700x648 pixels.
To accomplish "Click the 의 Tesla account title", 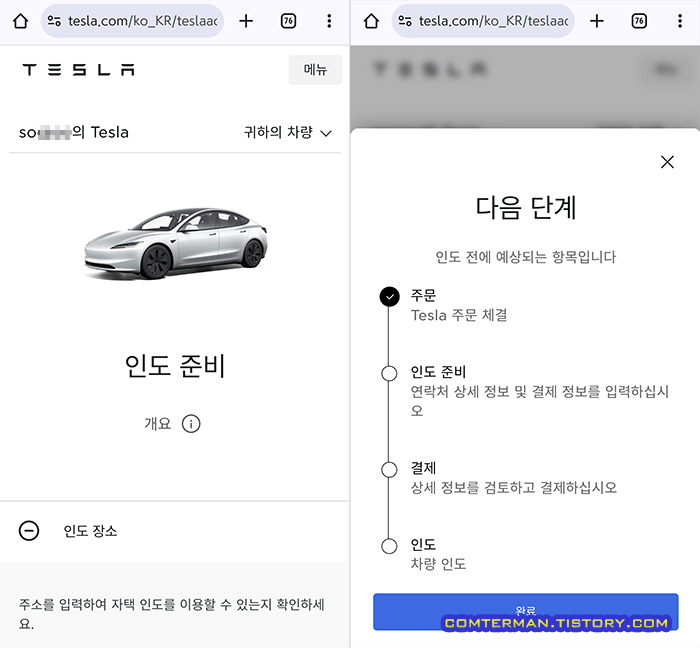I will [x=74, y=133].
